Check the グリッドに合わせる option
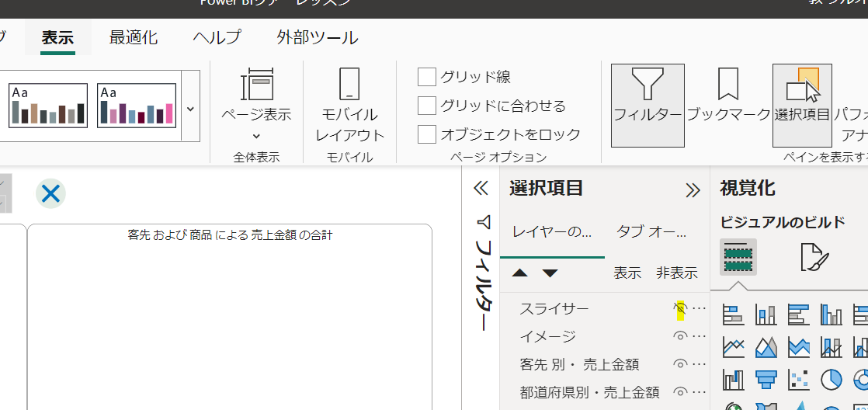This screenshot has width=868, height=410. click(x=427, y=106)
